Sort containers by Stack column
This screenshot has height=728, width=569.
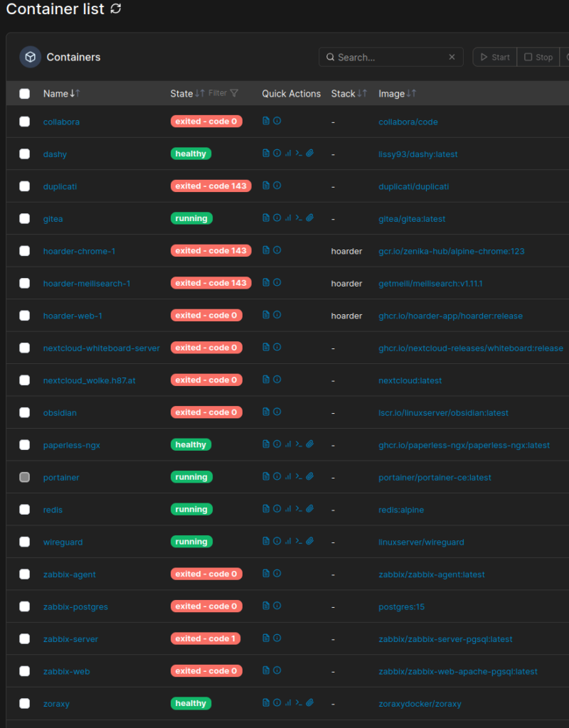[x=349, y=94]
